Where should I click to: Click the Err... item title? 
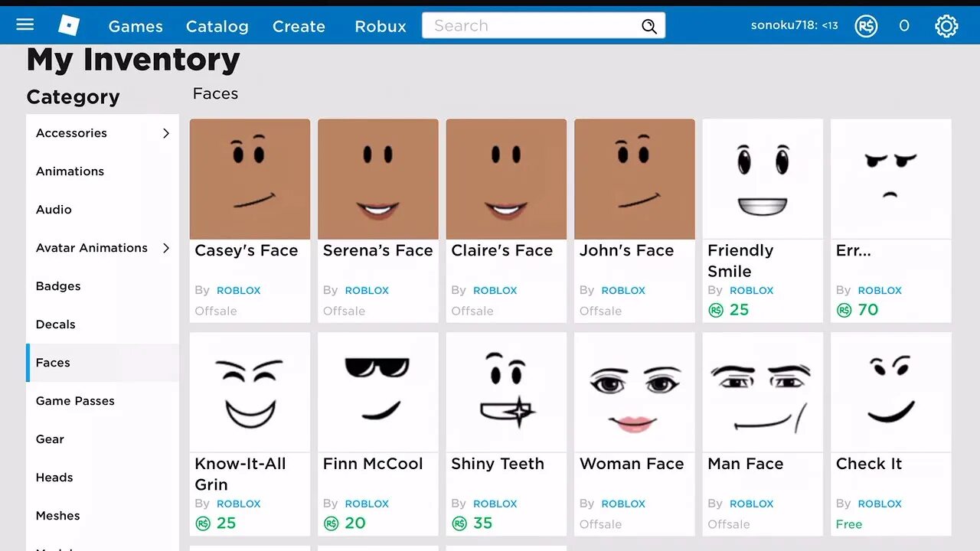point(853,250)
